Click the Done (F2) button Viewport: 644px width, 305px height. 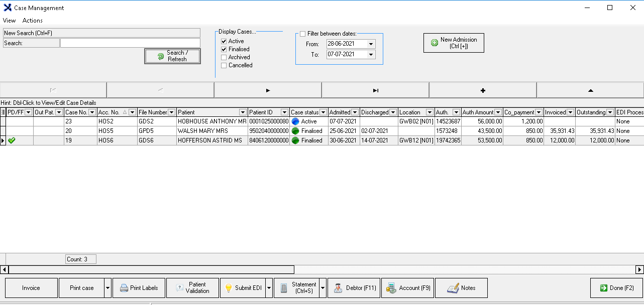click(616, 288)
